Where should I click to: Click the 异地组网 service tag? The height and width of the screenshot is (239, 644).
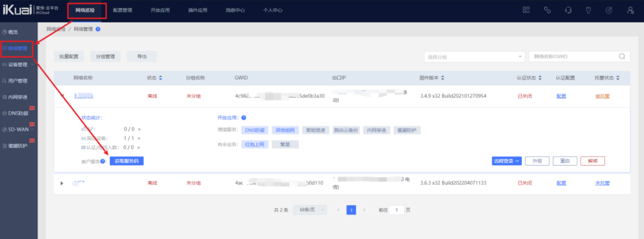[x=286, y=130]
